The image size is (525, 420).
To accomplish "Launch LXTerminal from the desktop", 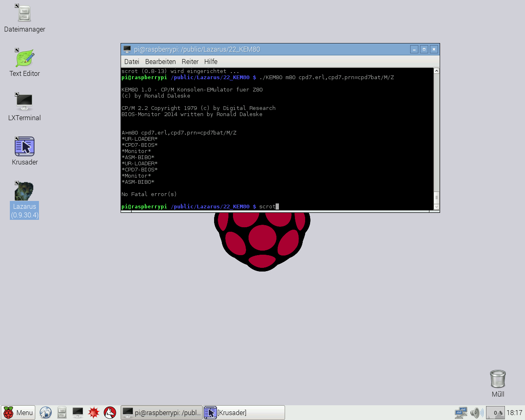I will click(x=25, y=107).
